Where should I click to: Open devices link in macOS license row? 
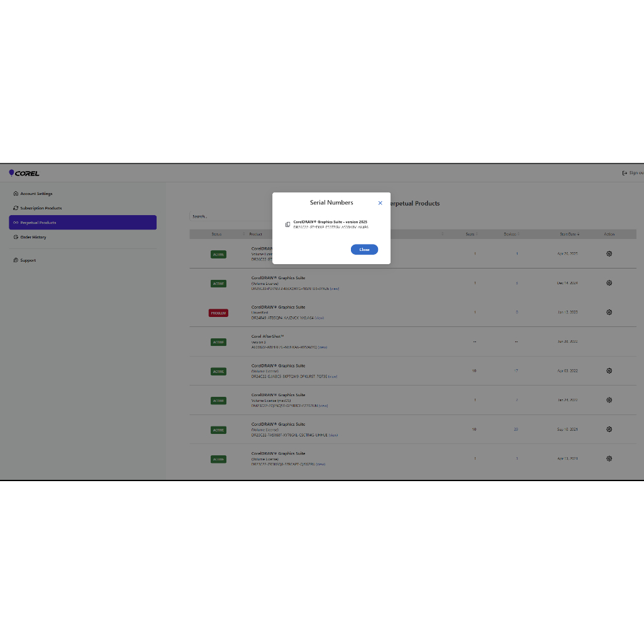coord(517,400)
